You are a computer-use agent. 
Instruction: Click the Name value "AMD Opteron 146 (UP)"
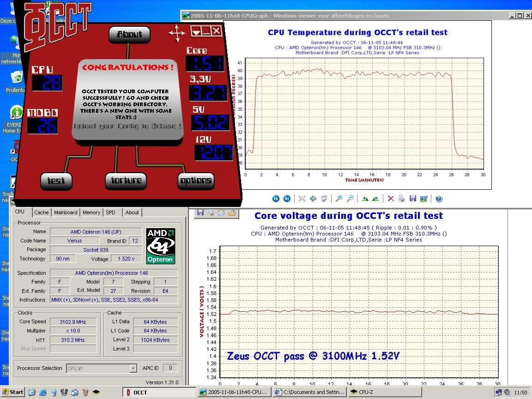pos(96,232)
